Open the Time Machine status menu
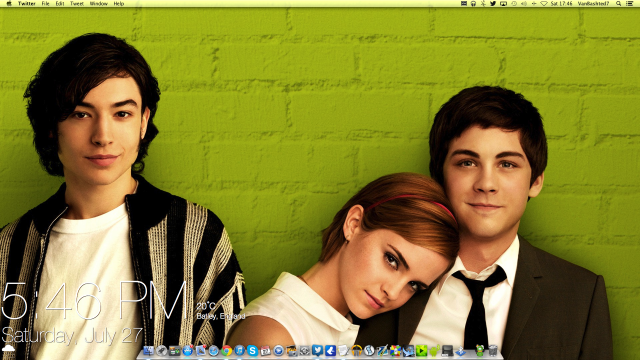 tap(514, 3)
